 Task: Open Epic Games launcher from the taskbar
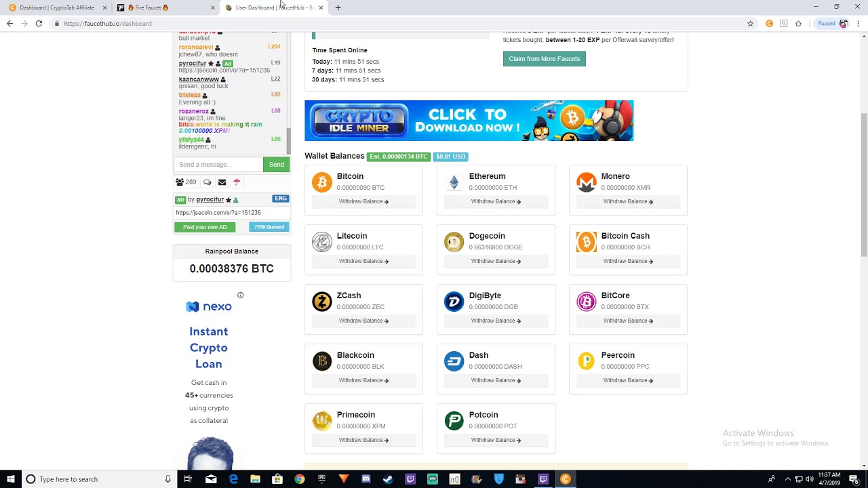[x=321, y=479]
